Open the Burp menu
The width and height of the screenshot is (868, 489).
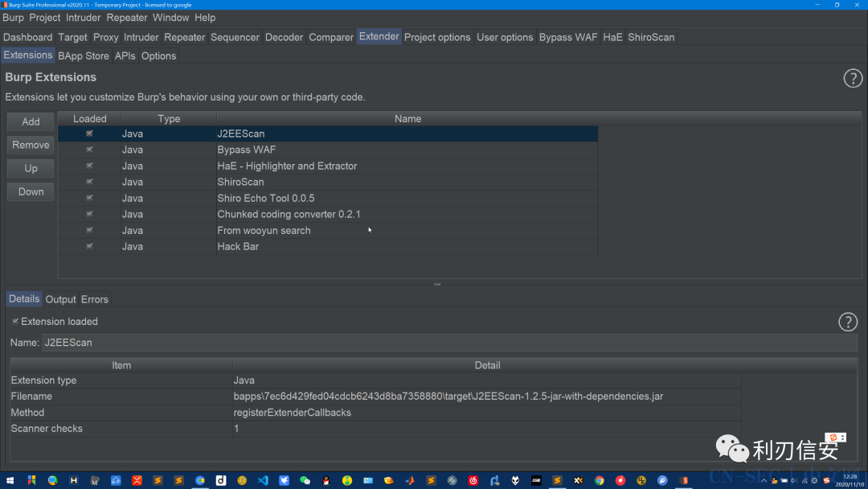click(14, 18)
